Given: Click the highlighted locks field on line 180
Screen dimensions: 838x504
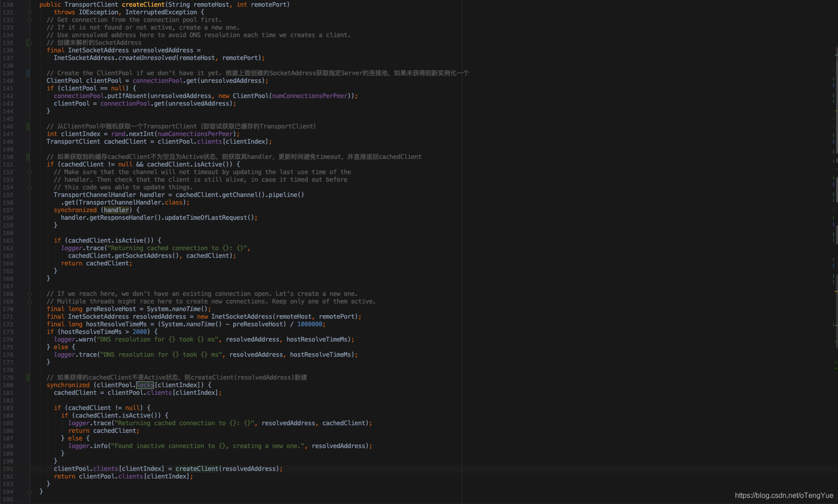Looking at the screenshot, I should pos(145,385).
